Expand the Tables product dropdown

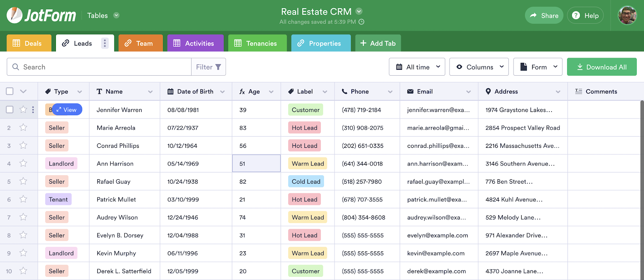116,15
